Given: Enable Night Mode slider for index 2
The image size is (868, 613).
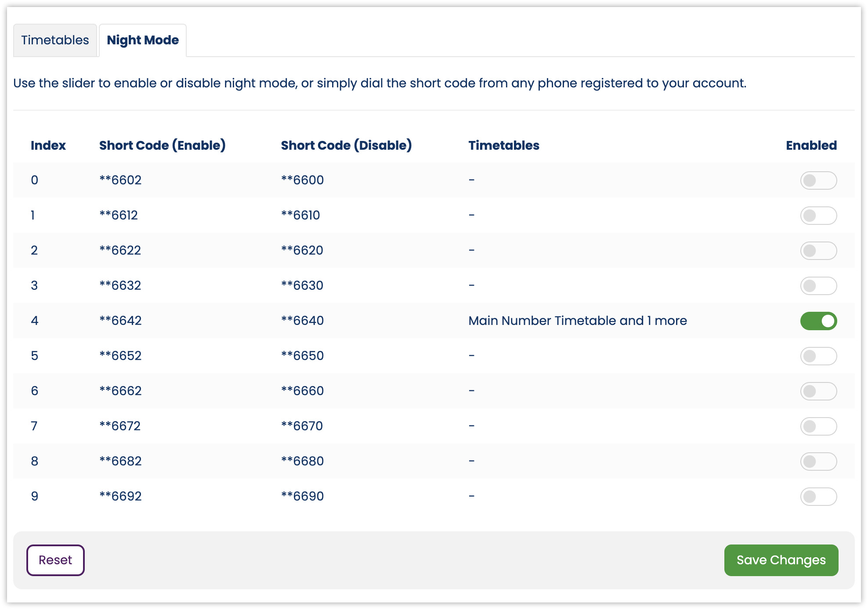Looking at the screenshot, I should click(x=817, y=251).
